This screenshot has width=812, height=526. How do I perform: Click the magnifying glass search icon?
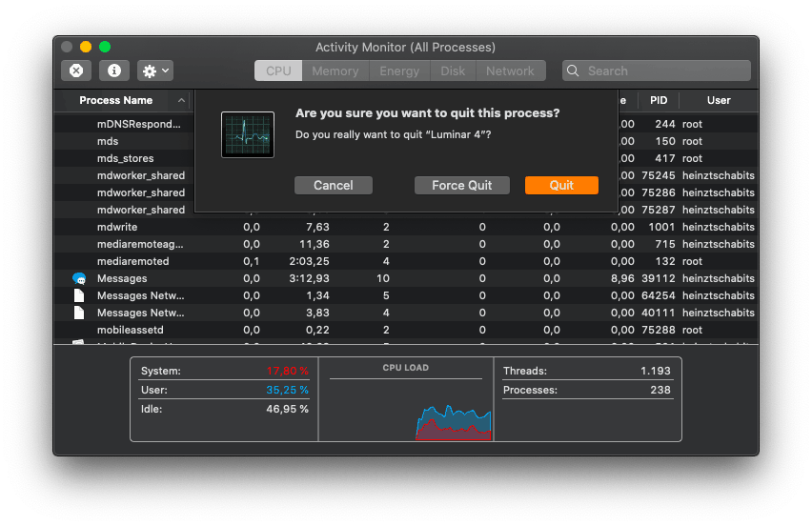(x=573, y=71)
